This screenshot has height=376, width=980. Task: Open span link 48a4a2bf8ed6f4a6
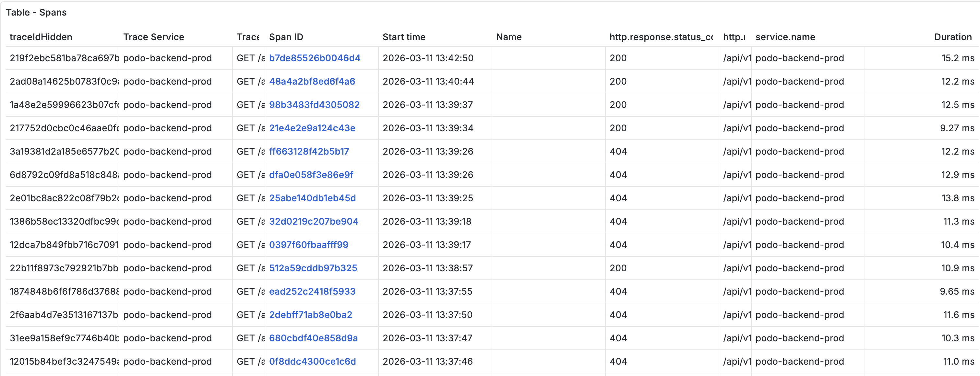(x=312, y=81)
